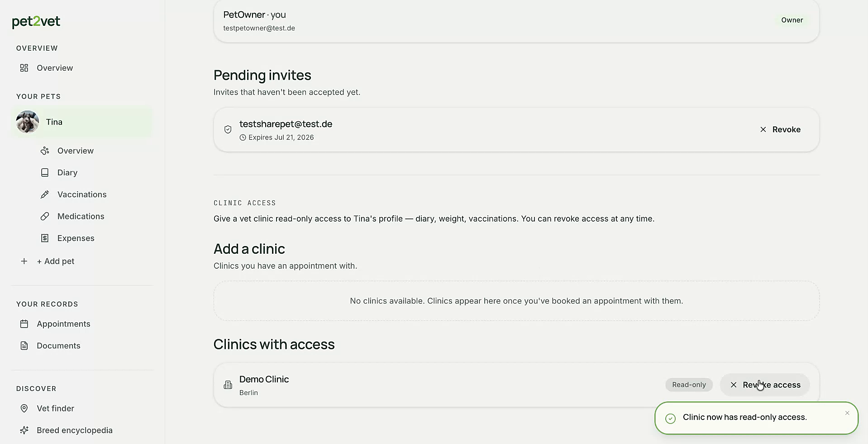Click the Medications pill icon

[45, 217]
